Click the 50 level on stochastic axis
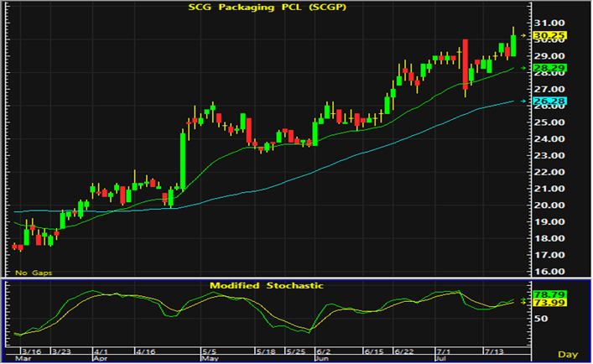Screen dimensions: 593x364 click(539, 318)
